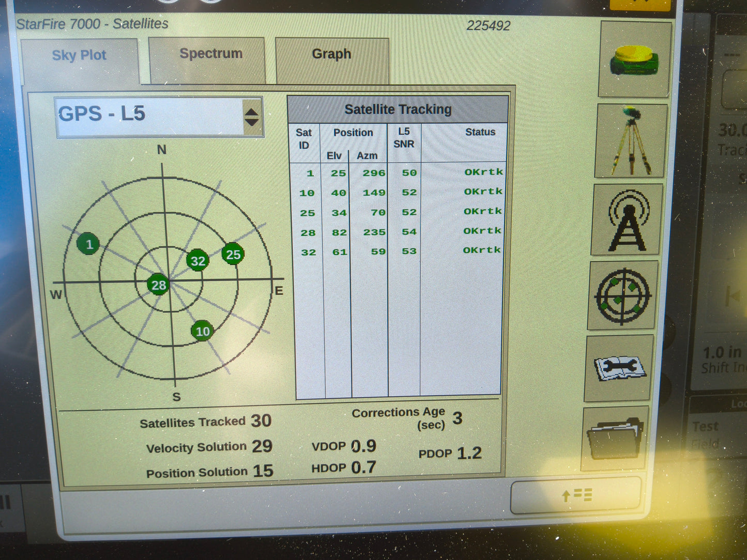Click the Corrections Age value
Viewport: 747px width, 560px height.
tap(457, 418)
